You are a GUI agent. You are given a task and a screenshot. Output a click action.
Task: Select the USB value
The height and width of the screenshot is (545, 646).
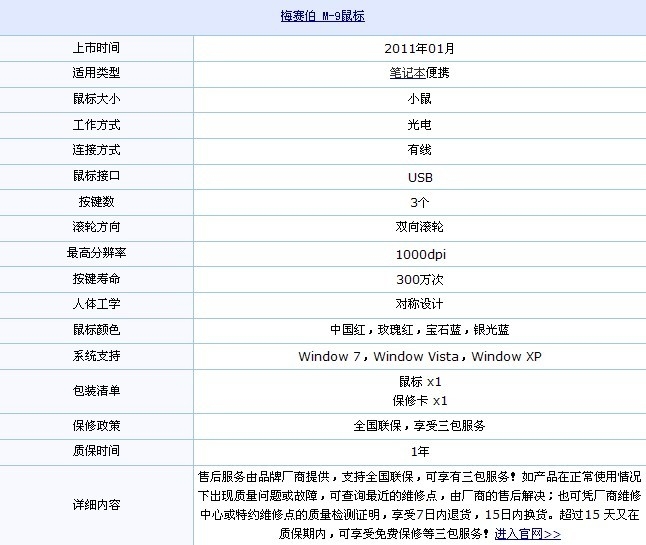pyautogui.click(x=420, y=178)
